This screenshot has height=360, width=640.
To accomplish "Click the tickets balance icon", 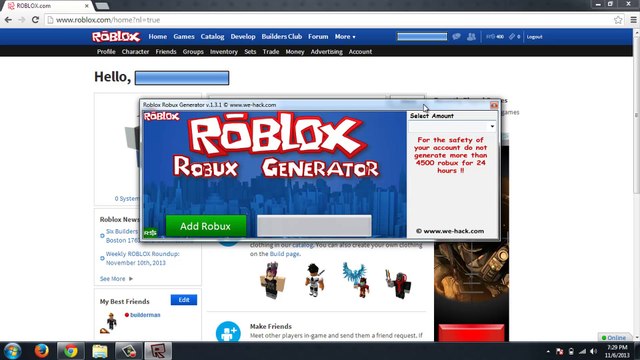I will pyautogui.click(x=514, y=37).
